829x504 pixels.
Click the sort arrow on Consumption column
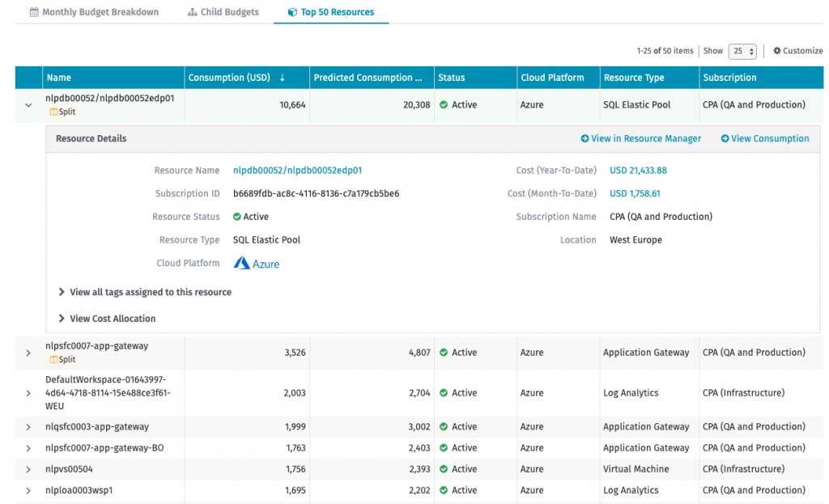pyautogui.click(x=283, y=78)
